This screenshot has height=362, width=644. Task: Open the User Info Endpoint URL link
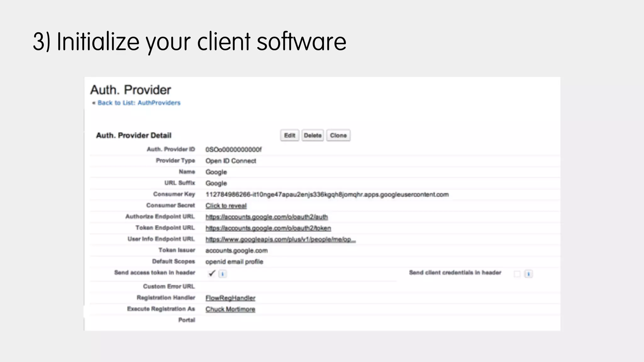[x=280, y=239]
